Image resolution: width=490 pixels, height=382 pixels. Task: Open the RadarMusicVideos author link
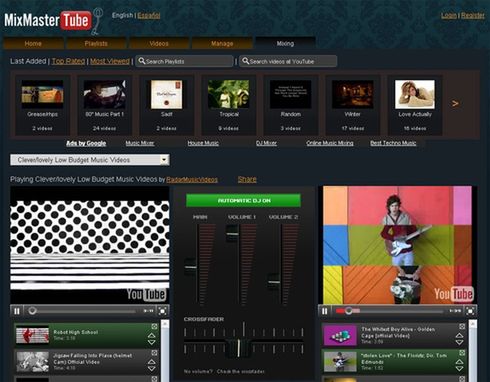(192, 180)
